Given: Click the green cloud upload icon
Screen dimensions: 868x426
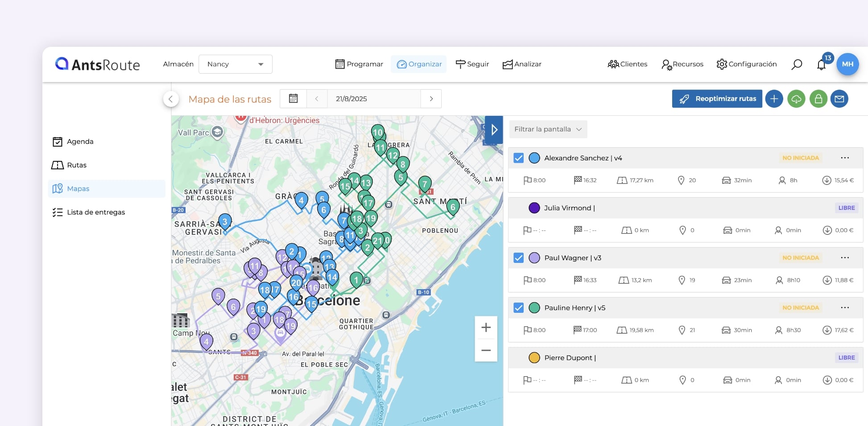Looking at the screenshot, I should pos(796,99).
